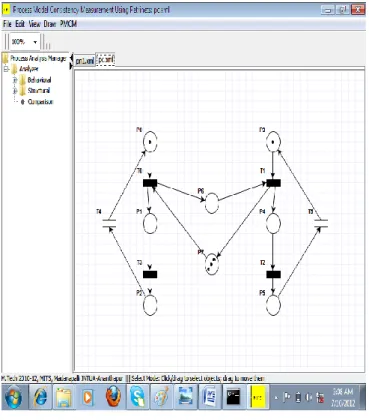The height and width of the screenshot is (420, 369).
Task: Switch to the pc.xml tab
Action: (x=106, y=60)
